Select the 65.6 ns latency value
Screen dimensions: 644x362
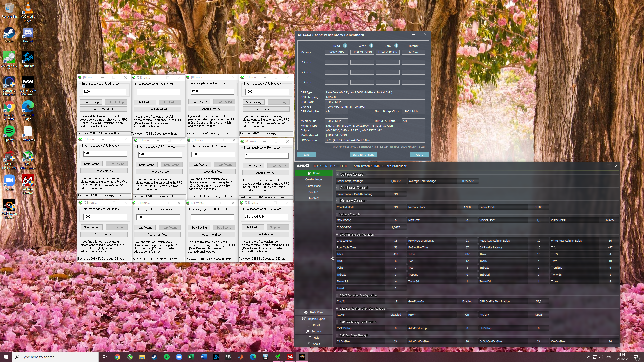point(413,52)
